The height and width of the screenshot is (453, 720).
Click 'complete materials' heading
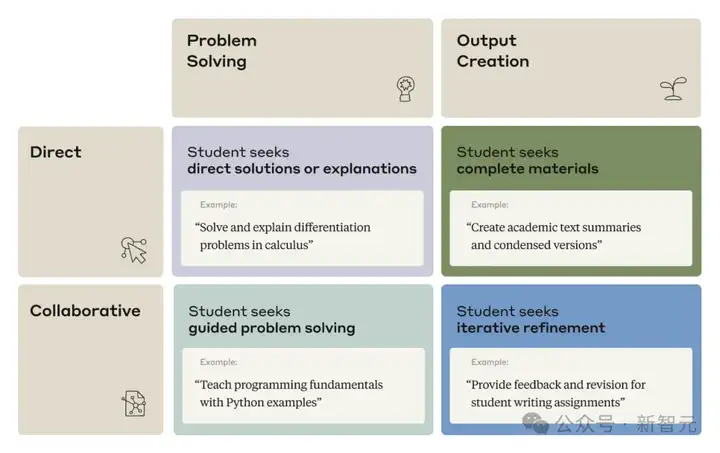(x=527, y=169)
